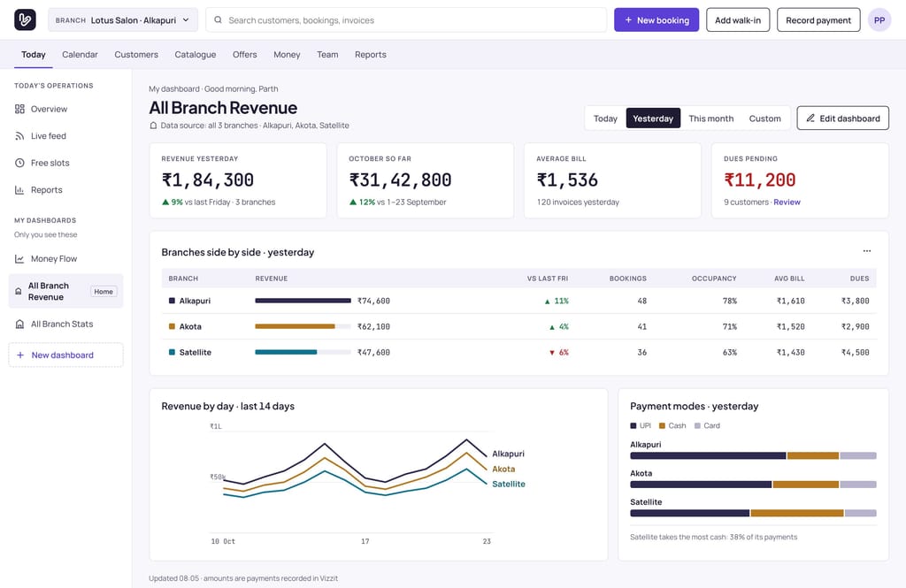Click Record payment button
Screen dimensions: 906x588
pos(818,19)
